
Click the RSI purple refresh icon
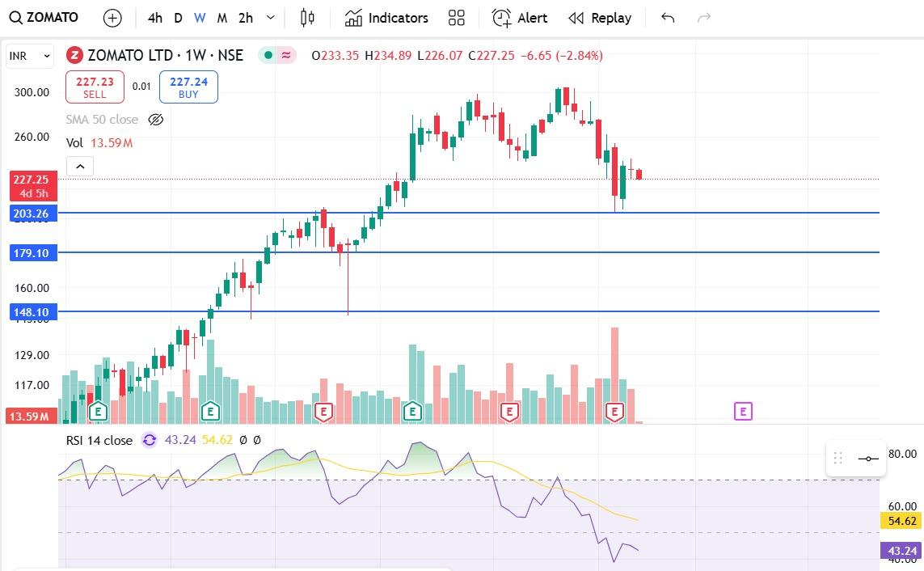tap(150, 440)
